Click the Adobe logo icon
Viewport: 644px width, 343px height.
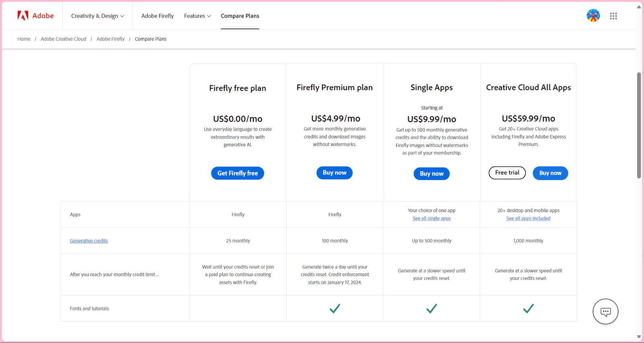tap(23, 16)
